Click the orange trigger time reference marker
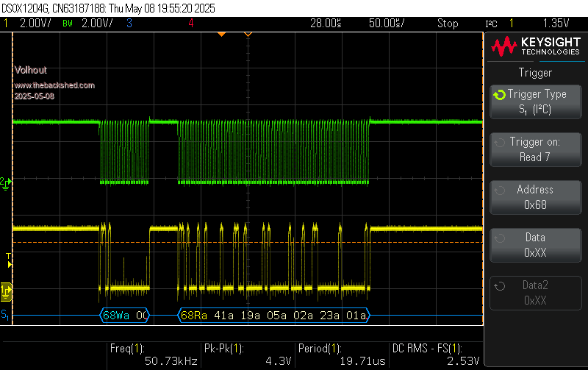 (220, 34)
